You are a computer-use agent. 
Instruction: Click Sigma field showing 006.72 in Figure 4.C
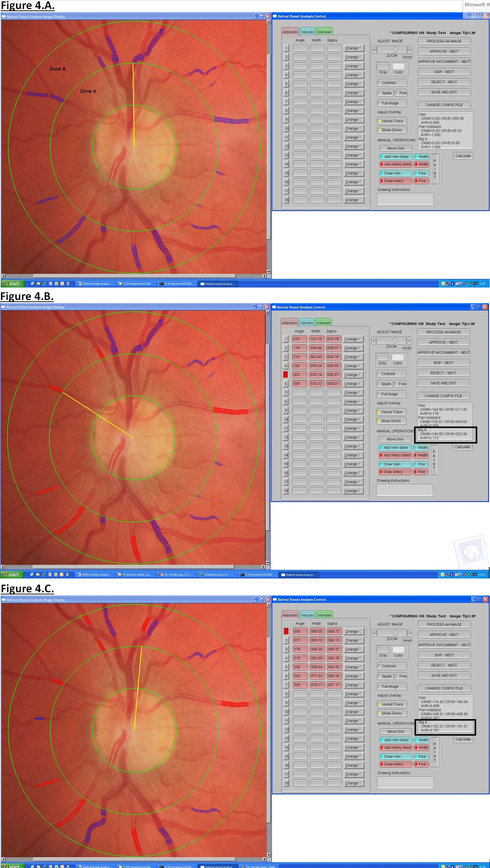(x=334, y=632)
